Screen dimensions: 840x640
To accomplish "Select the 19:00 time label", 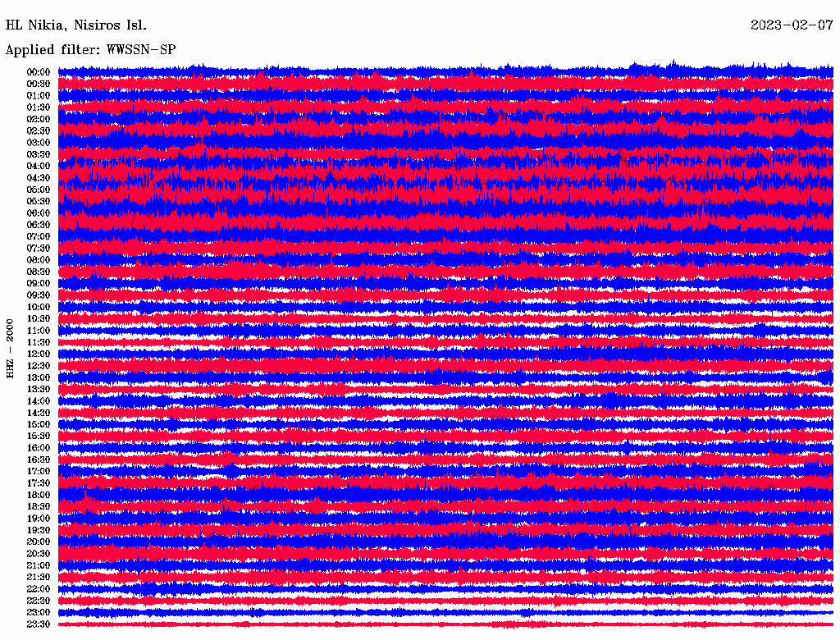I will (x=39, y=519).
